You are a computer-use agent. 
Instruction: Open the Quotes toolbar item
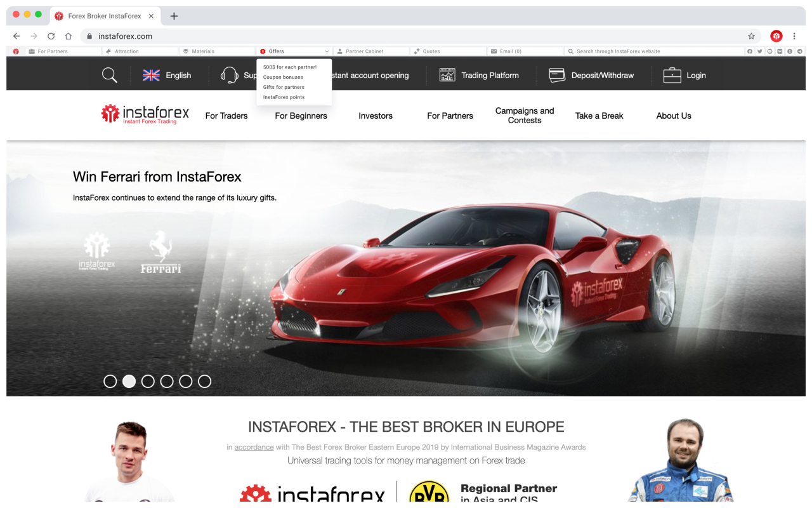449,51
